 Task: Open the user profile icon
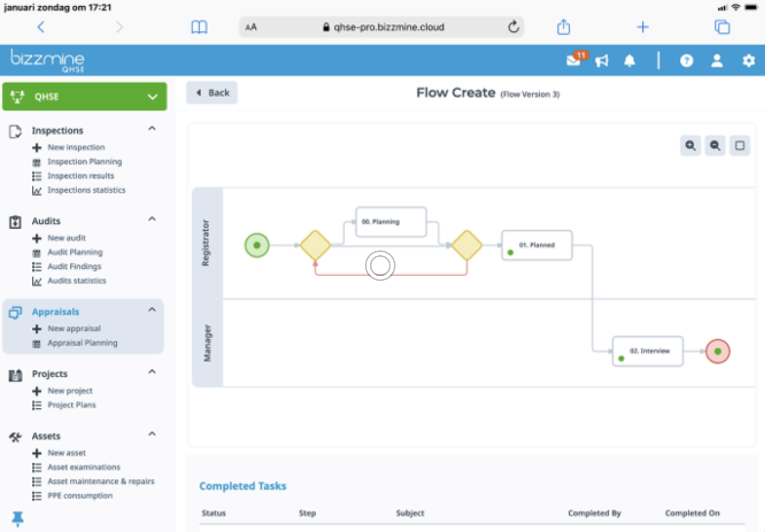click(717, 61)
